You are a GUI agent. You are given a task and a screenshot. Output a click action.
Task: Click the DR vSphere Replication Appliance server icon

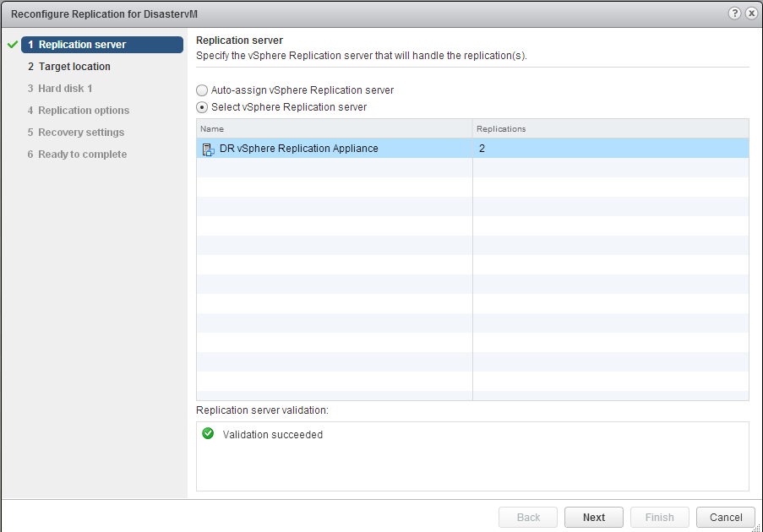[x=208, y=149]
